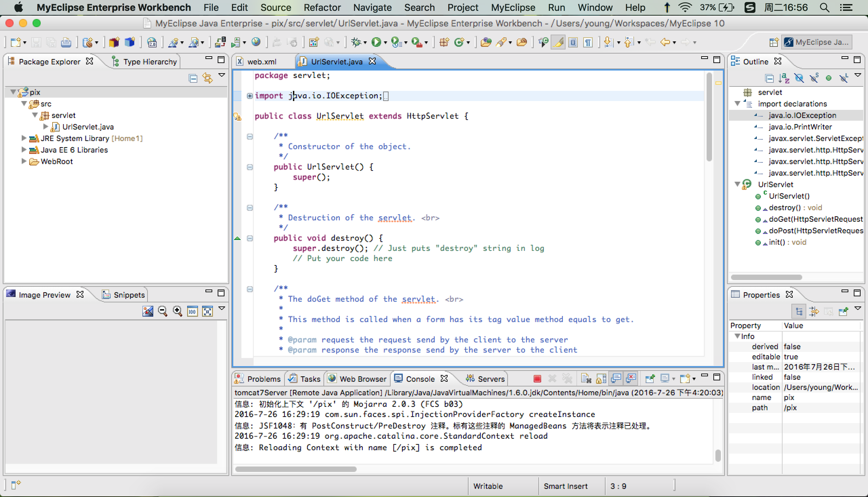Collapse the pix project tree node
Screen dimensions: 868x497
13,92
